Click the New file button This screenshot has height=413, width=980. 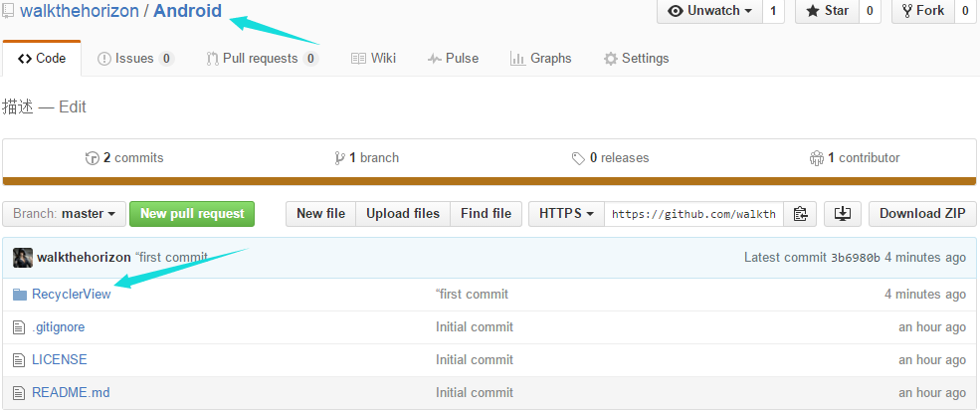(320, 214)
